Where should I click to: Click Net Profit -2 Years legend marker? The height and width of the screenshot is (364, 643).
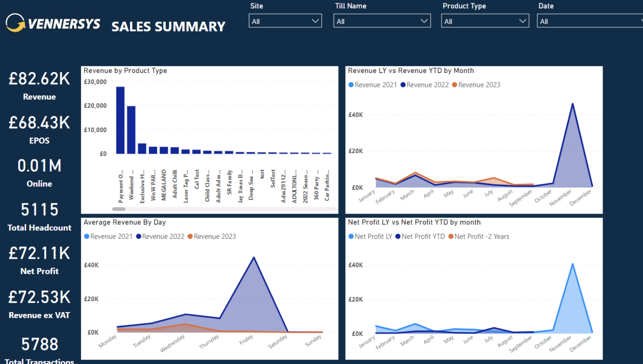451,236
